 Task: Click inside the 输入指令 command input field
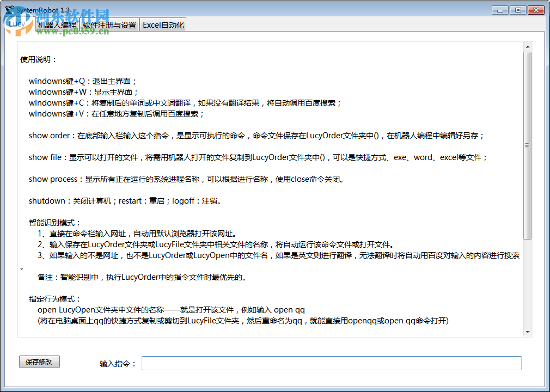330,363
